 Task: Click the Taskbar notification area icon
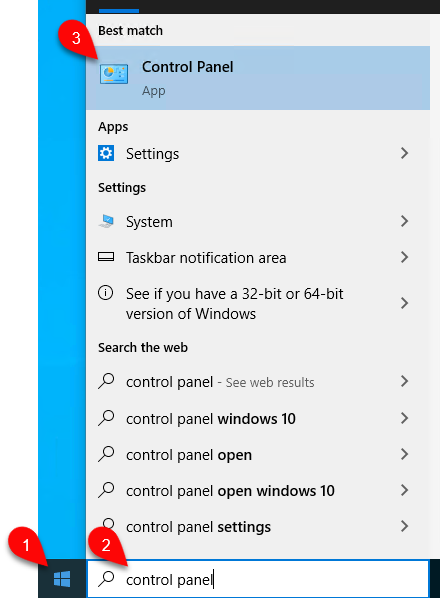106,257
